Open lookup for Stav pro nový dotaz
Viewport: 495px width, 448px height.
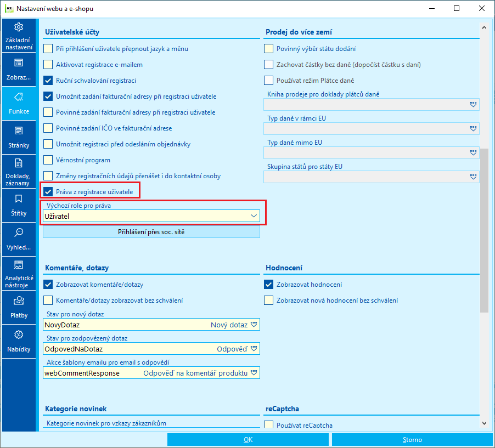coord(254,325)
